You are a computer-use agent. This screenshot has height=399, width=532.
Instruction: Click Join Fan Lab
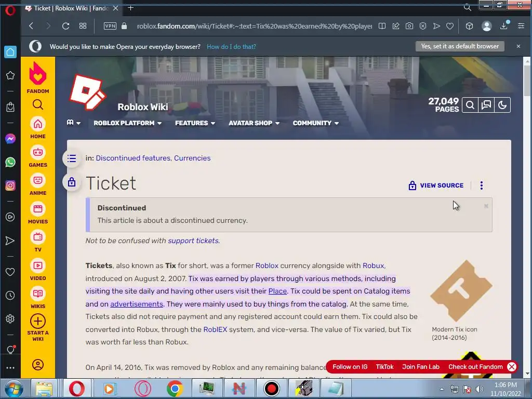pyautogui.click(x=421, y=367)
